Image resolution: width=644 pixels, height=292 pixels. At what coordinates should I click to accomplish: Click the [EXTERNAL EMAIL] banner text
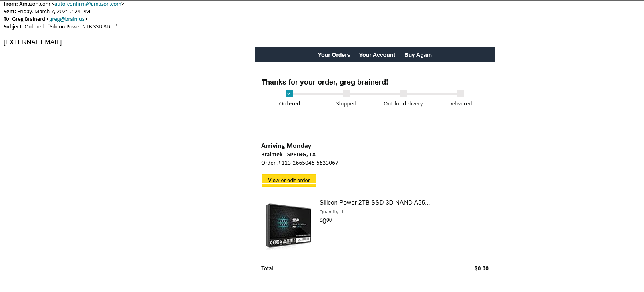32,42
